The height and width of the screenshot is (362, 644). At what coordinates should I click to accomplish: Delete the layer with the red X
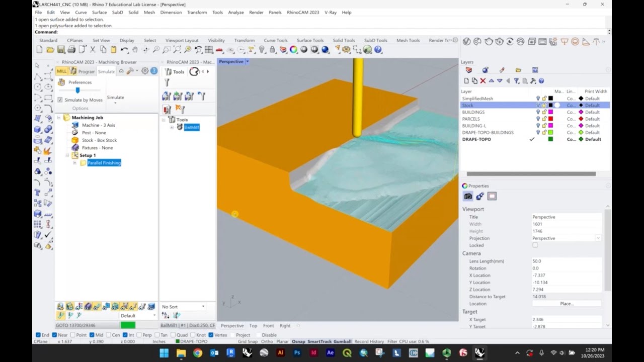[x=483, y=80]
